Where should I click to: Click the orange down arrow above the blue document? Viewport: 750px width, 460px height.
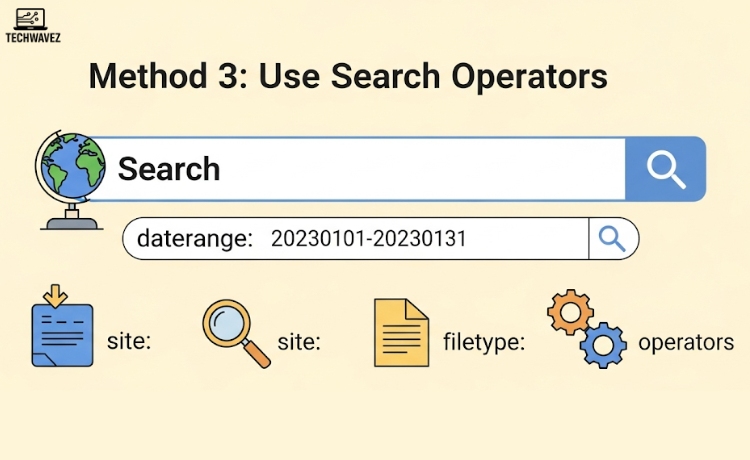click(x=56, y=295)
